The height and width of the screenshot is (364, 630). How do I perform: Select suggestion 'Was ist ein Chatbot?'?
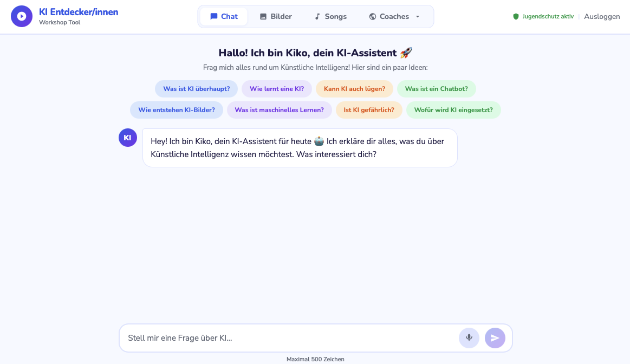click(x=436, y=89)
